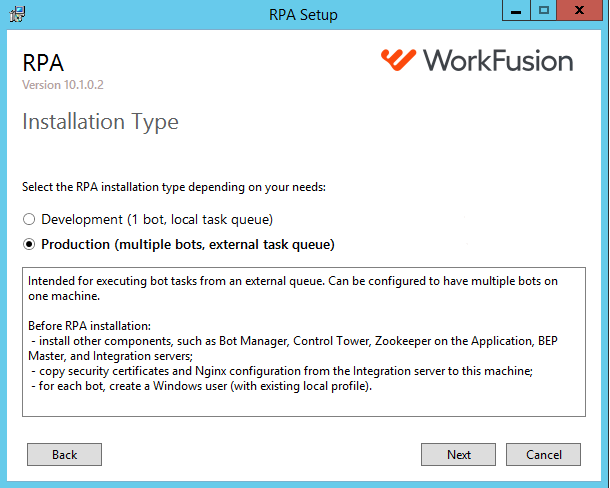The height and width of the screenshot is (488, 610).
Task: Click the 'Development (1 bot, local task queue)' label
Action: [x=157, y=220]
